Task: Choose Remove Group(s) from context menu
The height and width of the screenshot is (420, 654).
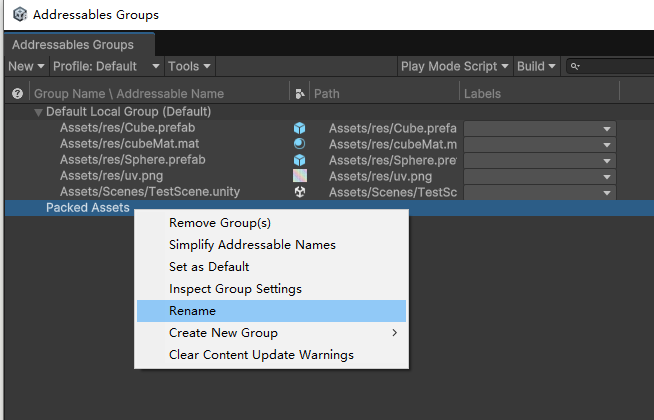Action: tap(272, 223)
